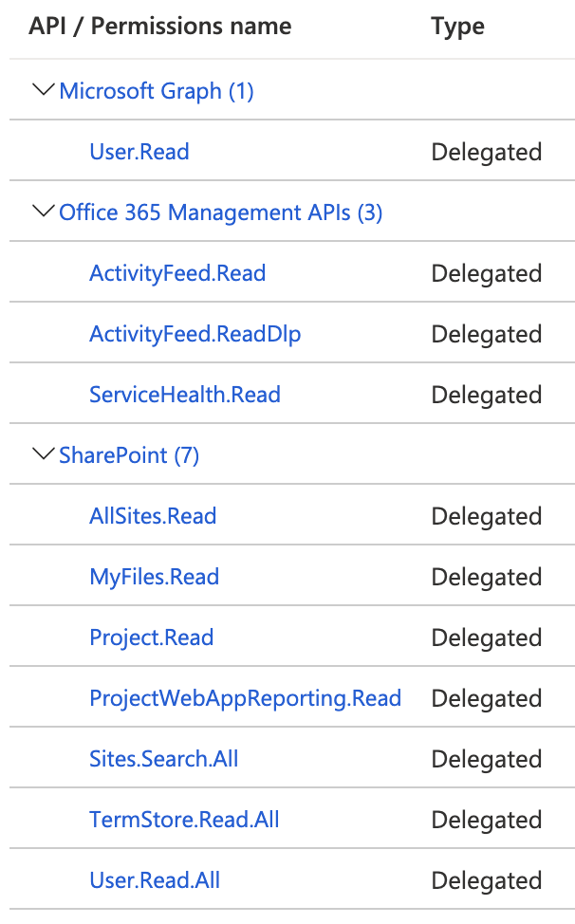
Task: Click Delegated type in User.Read.All row
Action: [487, 881]
